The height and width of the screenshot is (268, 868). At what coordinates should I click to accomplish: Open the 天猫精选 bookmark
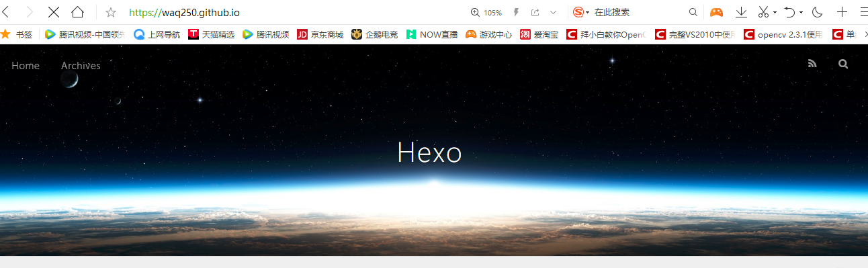point(212,34)
